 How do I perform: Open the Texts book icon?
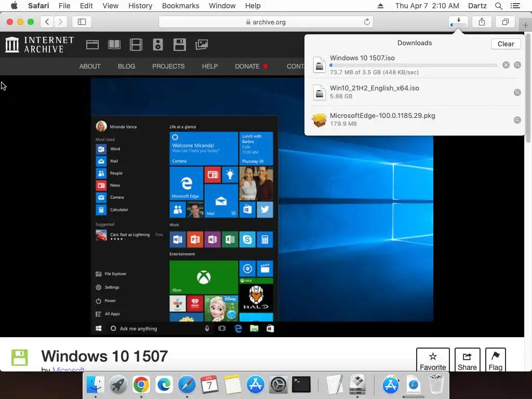[x=114, y=45]
